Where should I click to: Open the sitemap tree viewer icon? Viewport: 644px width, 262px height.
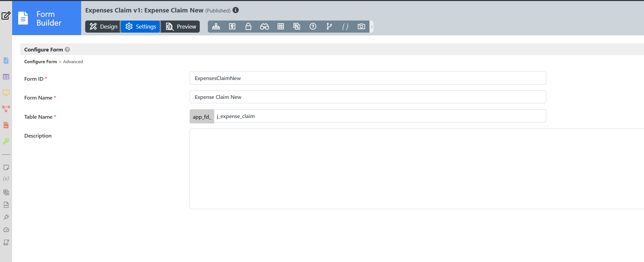(216, 27)
